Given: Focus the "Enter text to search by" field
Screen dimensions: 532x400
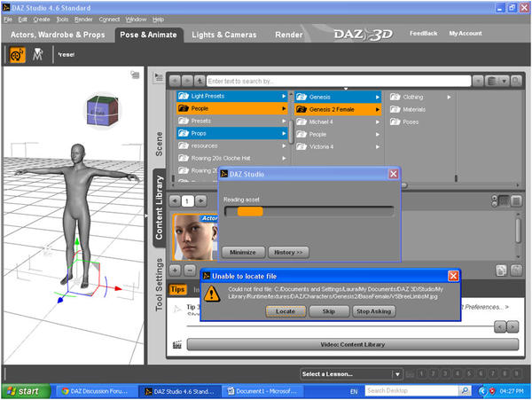Looking at the screenshot, I should coord(339,81).
